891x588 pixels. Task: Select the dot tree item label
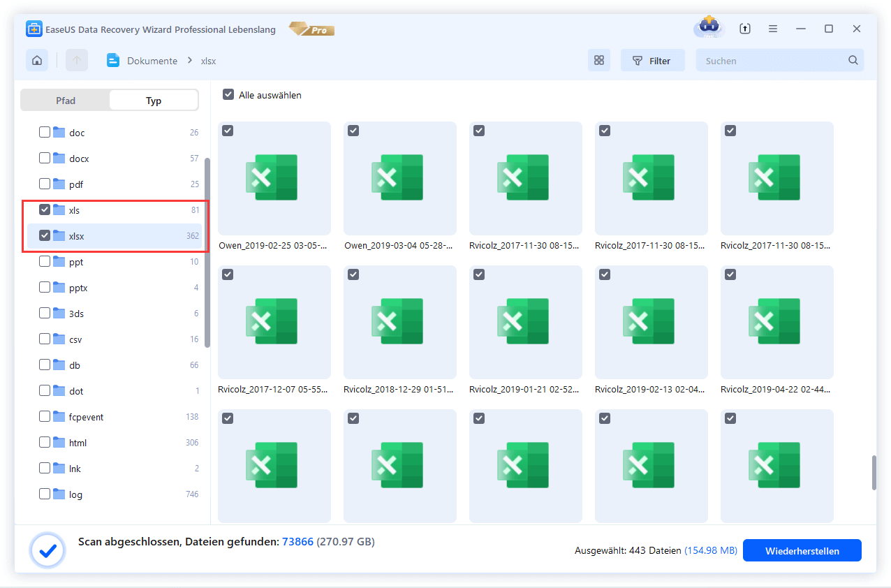pyautogui.click(x=76, y=391)
